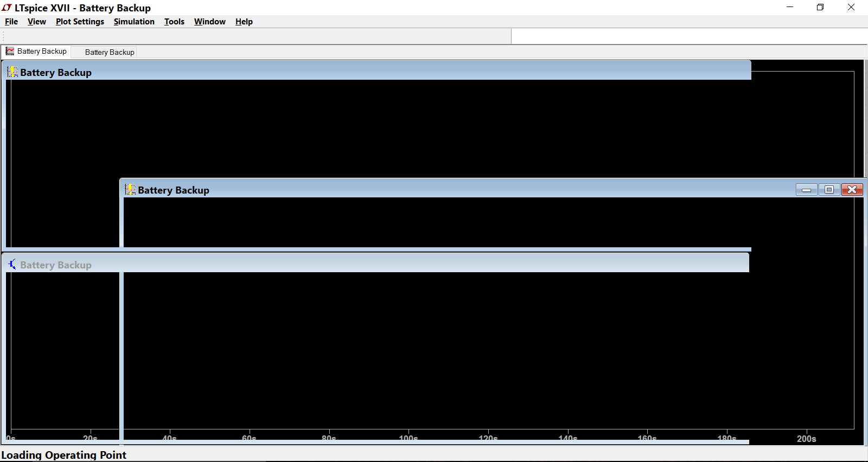Click the plot icon of the top Battery Backup window
This screenshot has width=868, height=462.
(12, 72)
